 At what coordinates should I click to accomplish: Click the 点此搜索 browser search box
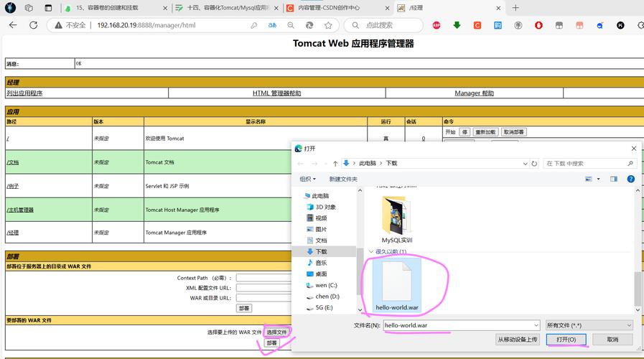coord(383,25)
